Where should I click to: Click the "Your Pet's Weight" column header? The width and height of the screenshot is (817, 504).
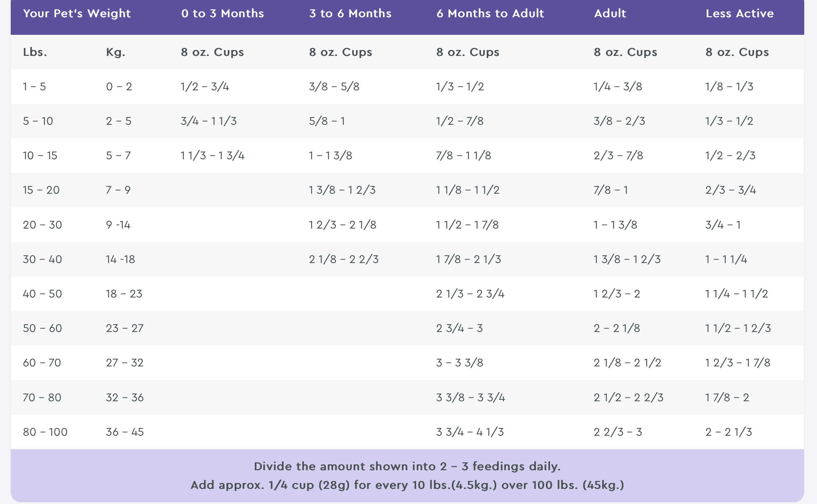pyautogui.click(x=77, y=13)
